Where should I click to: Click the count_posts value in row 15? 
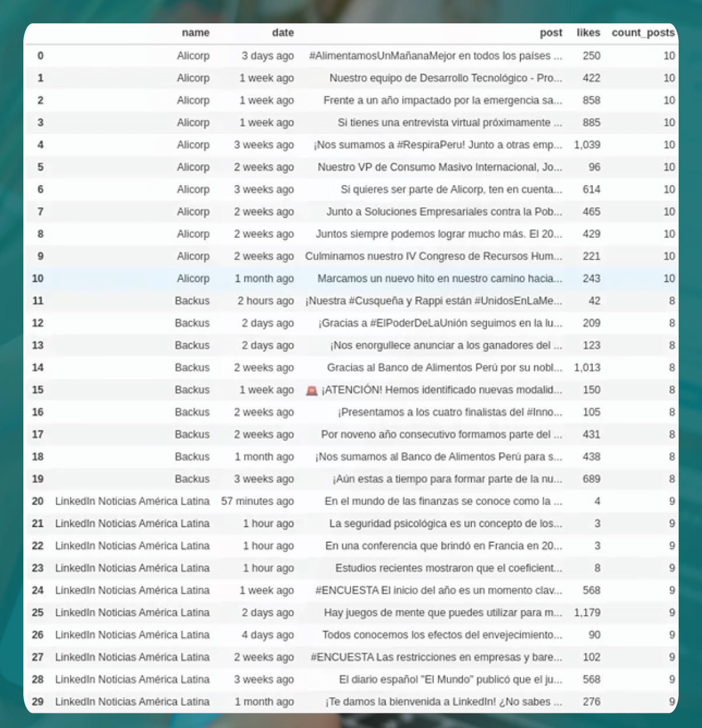[672, 390]
